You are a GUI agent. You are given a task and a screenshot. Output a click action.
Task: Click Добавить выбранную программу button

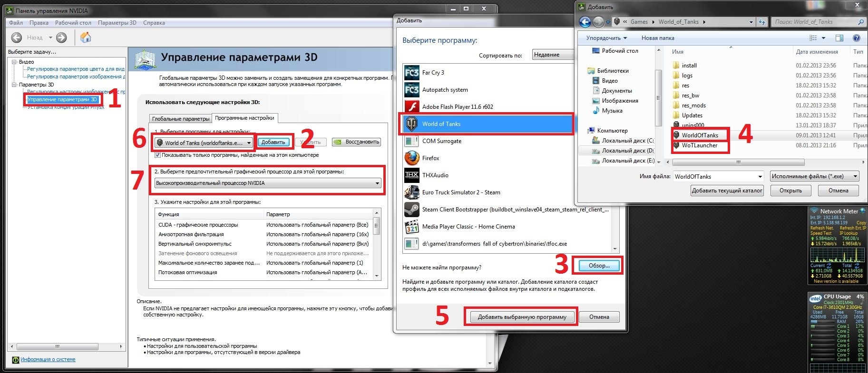[x=522, y=317]
